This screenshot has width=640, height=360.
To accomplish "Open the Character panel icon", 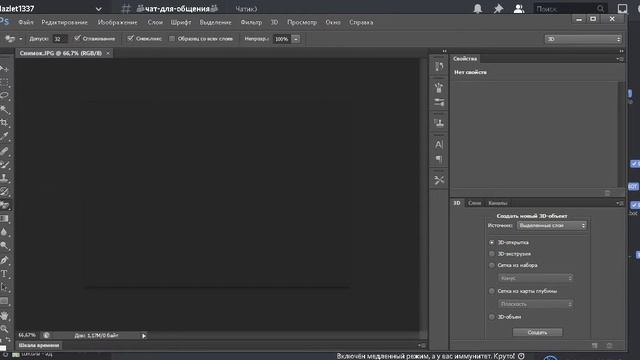I will pos(439,144).
